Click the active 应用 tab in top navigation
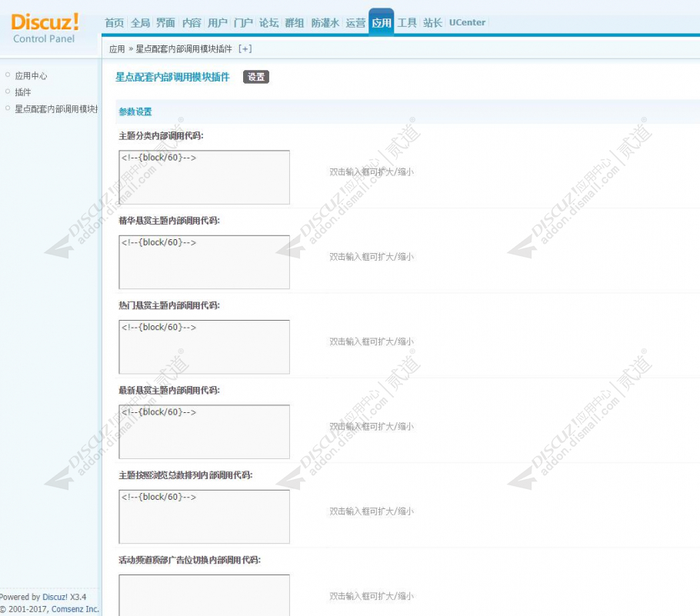700x616 pixels. [x=382, y=22]
